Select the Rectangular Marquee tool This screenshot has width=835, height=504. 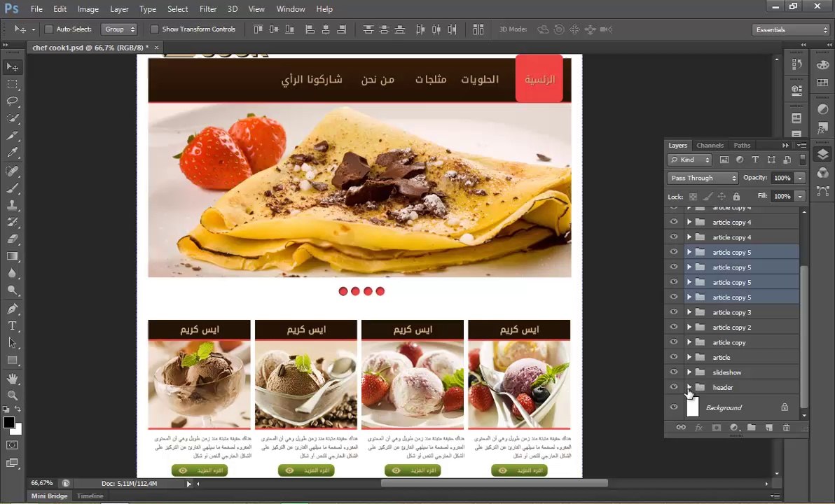[x=12, y=85]
